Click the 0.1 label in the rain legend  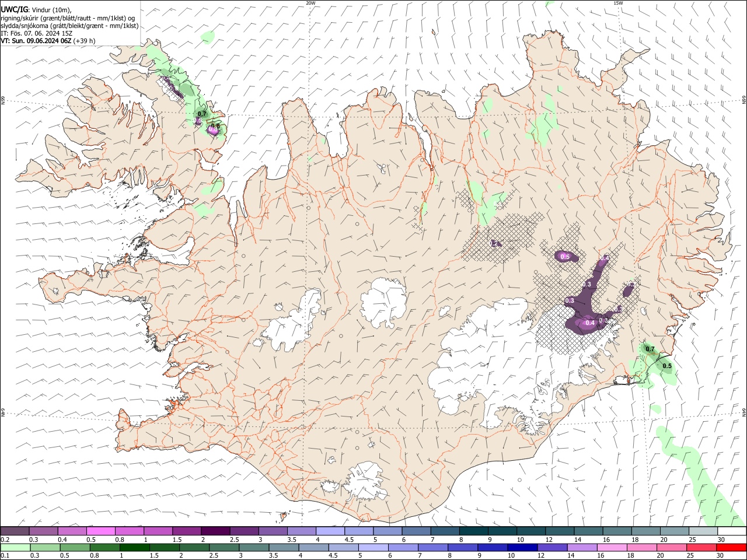[x=5, y=555]
